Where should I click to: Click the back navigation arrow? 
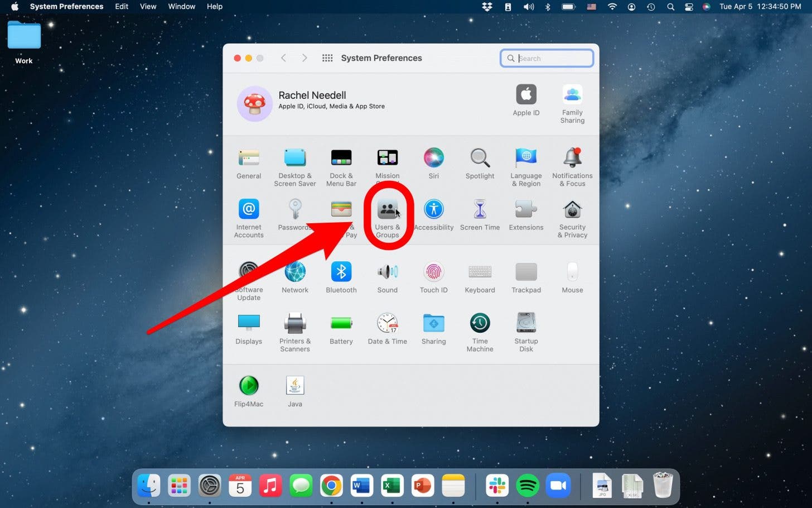coord(283,57)
